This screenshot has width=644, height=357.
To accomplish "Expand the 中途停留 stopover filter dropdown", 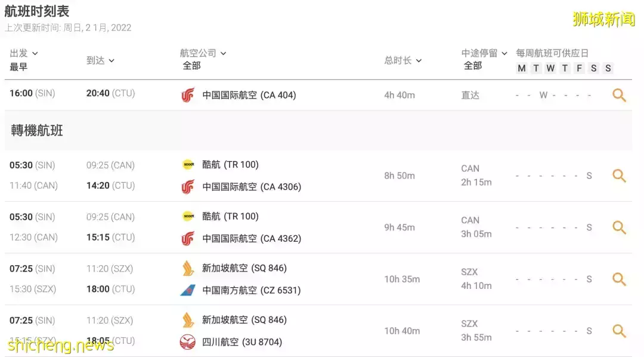I will [x=484, y=53].
